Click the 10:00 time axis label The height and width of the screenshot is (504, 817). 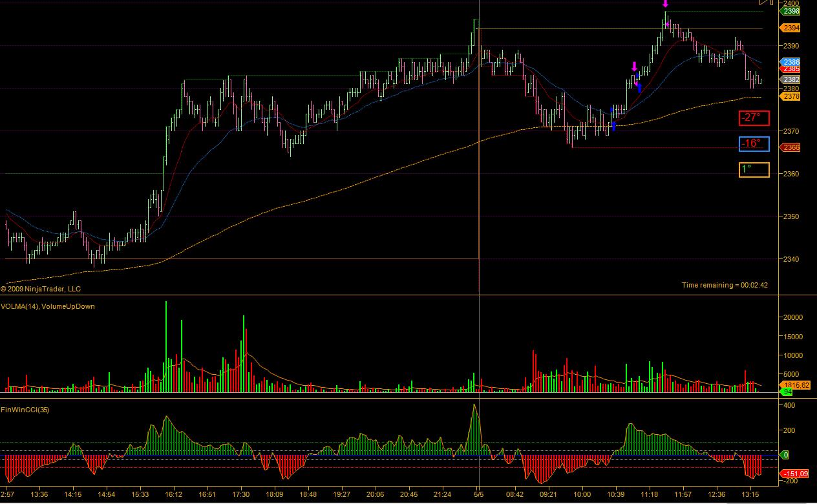tap(582, 494)
